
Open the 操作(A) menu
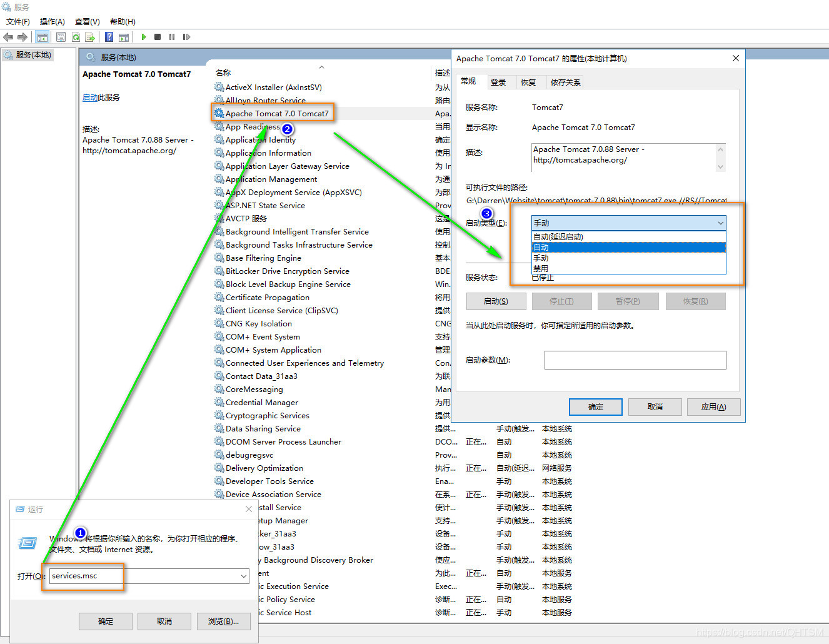click(53, 22)
